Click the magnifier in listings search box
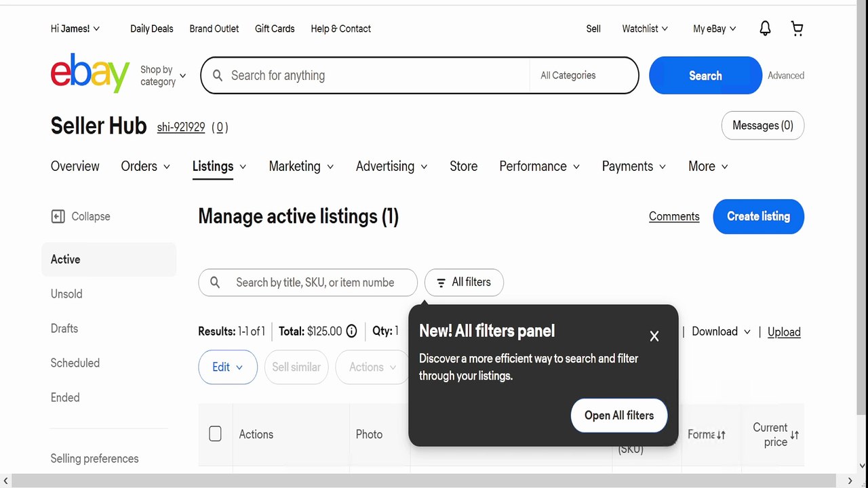Screen dimensions: 868x488 pos(215,282)
